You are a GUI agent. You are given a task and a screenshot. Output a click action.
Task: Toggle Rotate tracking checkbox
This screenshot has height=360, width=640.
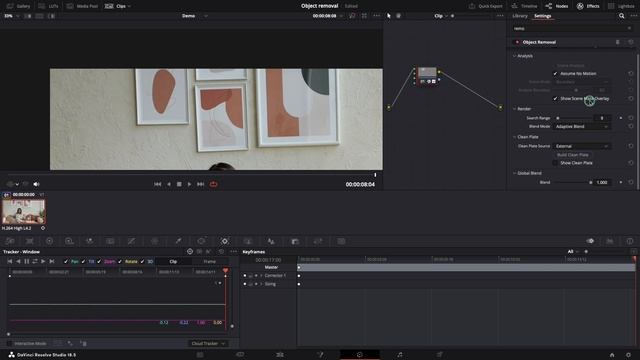(x=120, y=262)
